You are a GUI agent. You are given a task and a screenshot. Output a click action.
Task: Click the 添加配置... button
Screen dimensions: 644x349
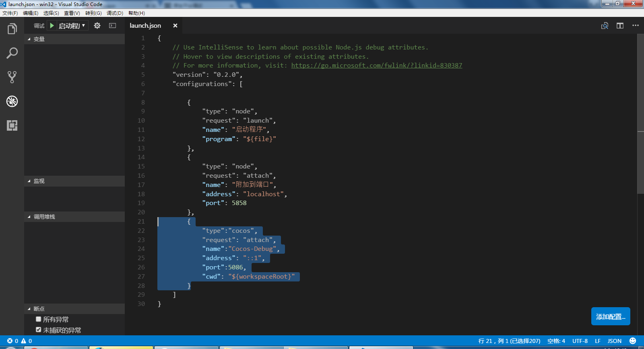611,316
